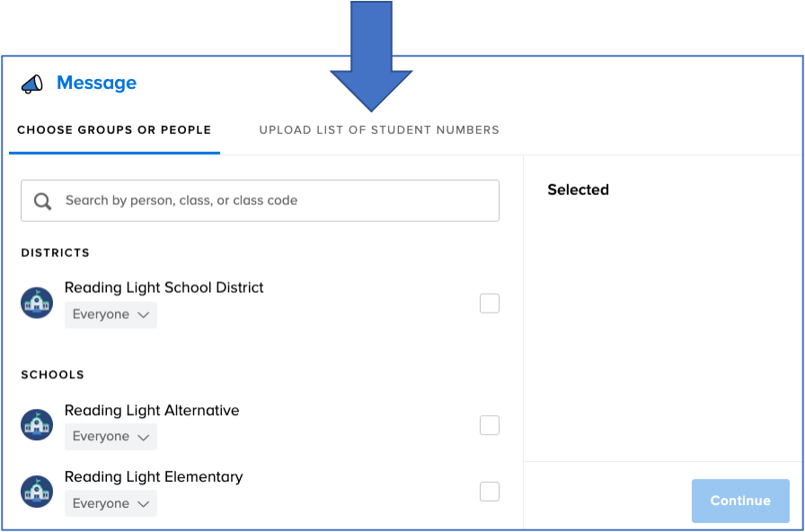Click Reading Light Alternative school icon
The image size is (805, 532).
[x=37, y=425]
